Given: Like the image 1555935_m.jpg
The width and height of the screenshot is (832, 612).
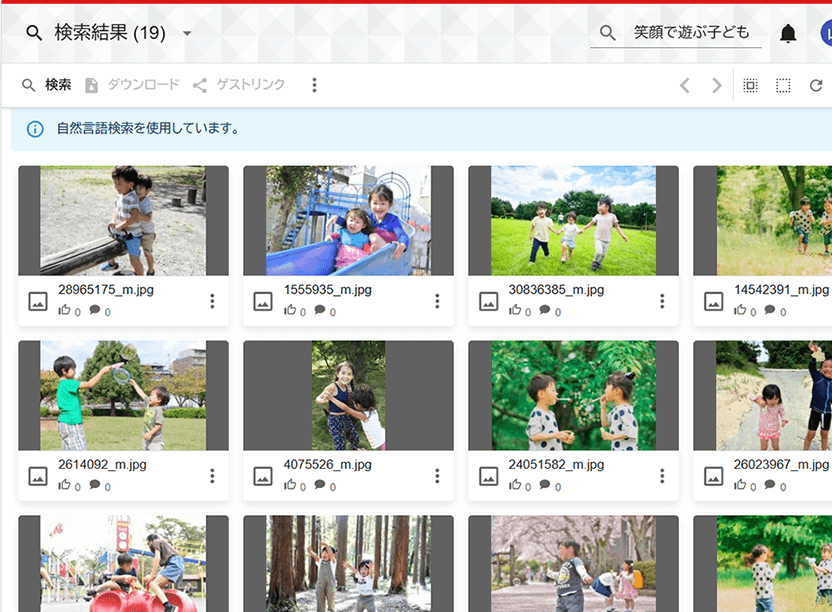Looking at the screenshot, I should tap(290, 310).
